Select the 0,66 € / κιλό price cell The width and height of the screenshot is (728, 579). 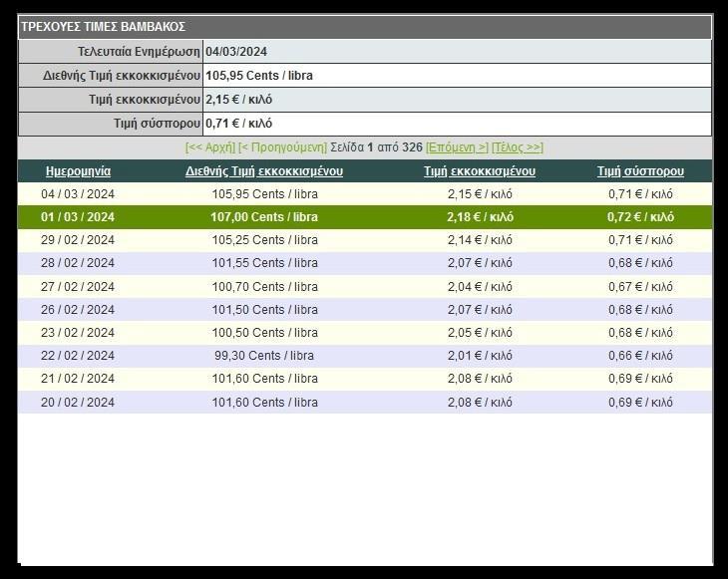pyautogui.click(x=640, y=356)
